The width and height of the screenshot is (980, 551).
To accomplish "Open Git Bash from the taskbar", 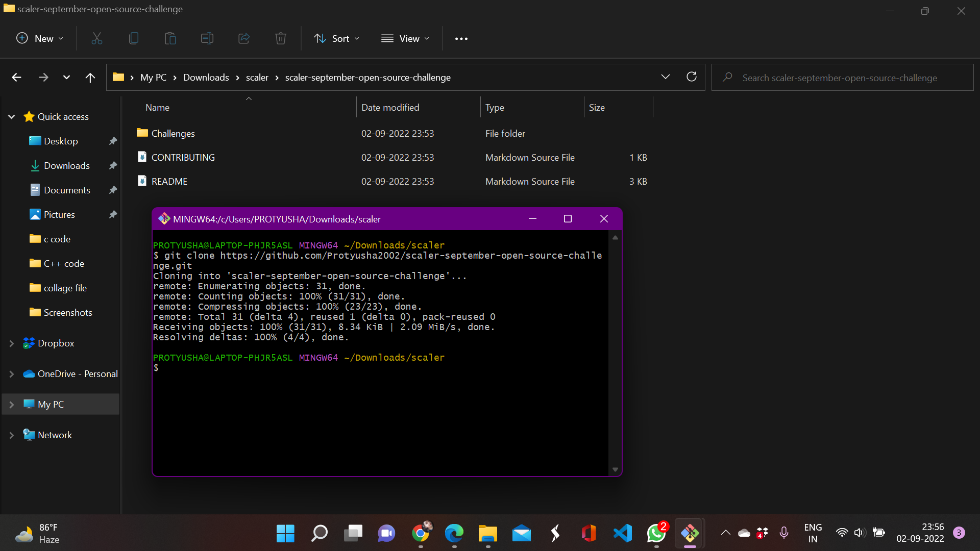I will pos(690,533).
